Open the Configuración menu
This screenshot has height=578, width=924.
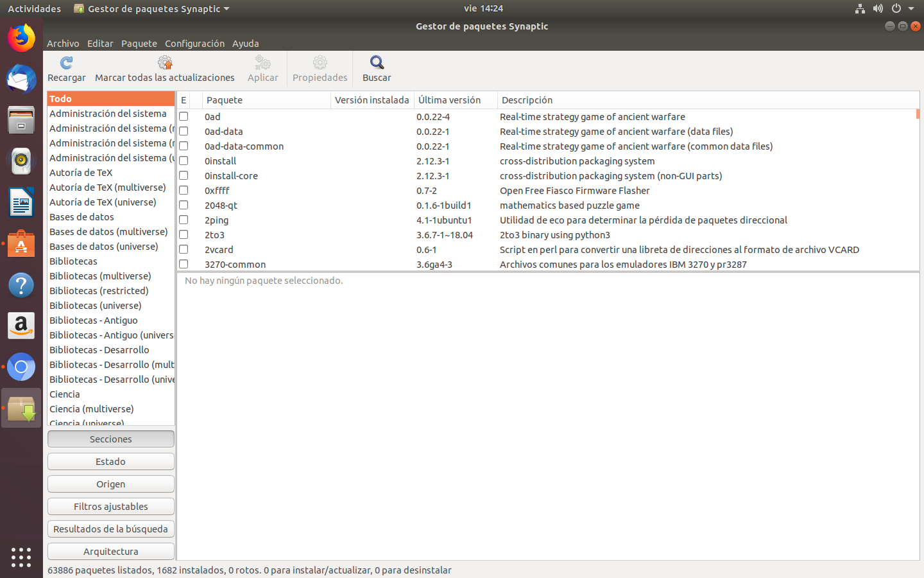tap(194, 44)
